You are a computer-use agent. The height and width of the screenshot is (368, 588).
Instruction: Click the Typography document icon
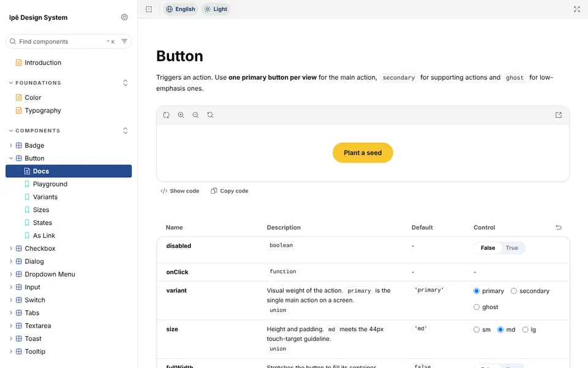(x=19, y=110)
